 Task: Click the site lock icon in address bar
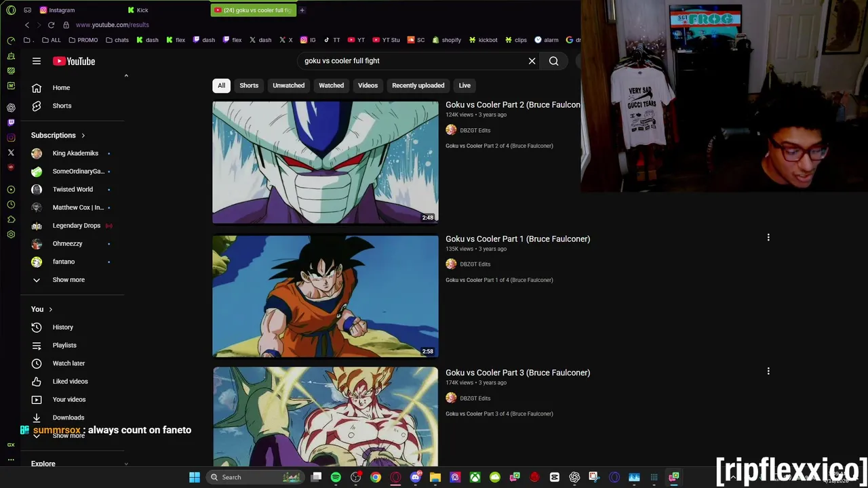pyautogui.click(x=66, y=25)
